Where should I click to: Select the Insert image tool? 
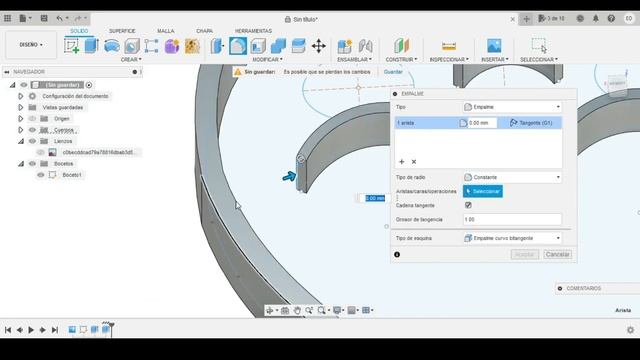[x=494, y=46]
